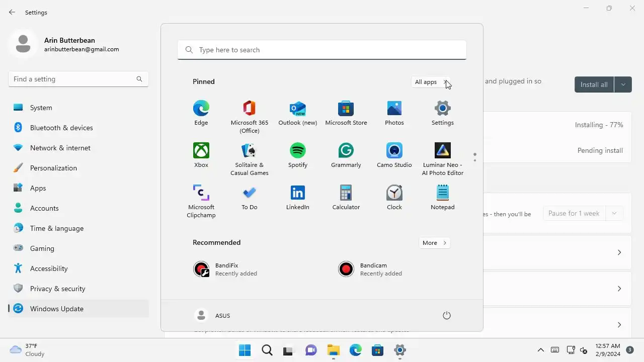Show hidden system tray icons
Viewport: 644px width, 362px height.
[541, 350]
